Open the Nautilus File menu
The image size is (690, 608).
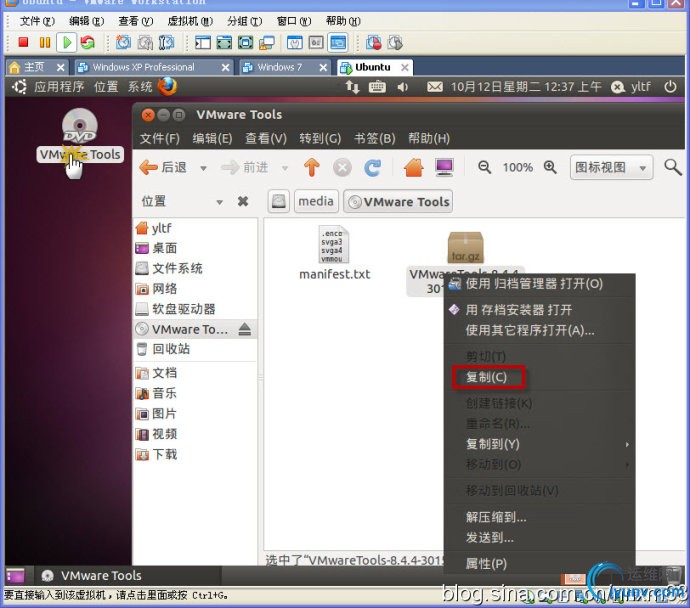[x=159, y=139]
